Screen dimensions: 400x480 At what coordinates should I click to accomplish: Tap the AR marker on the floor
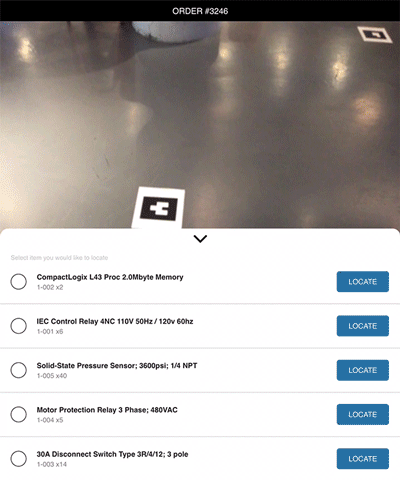click(159, 208)
